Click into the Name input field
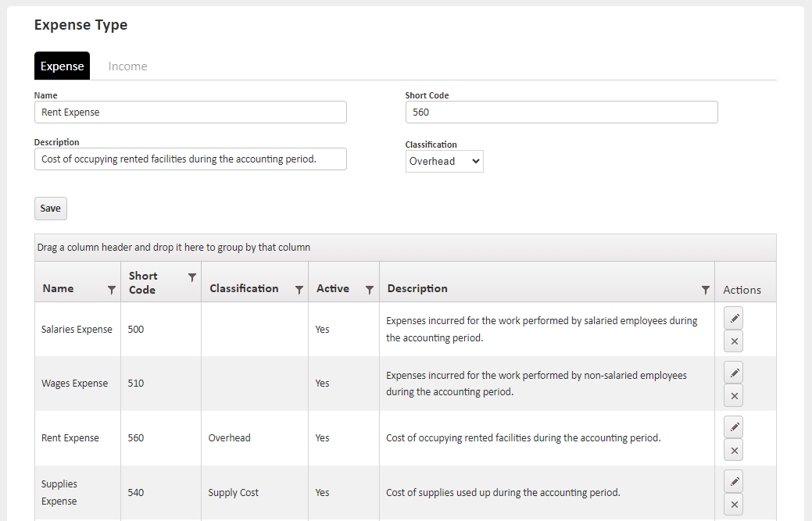812x521 pixels. 190,112
